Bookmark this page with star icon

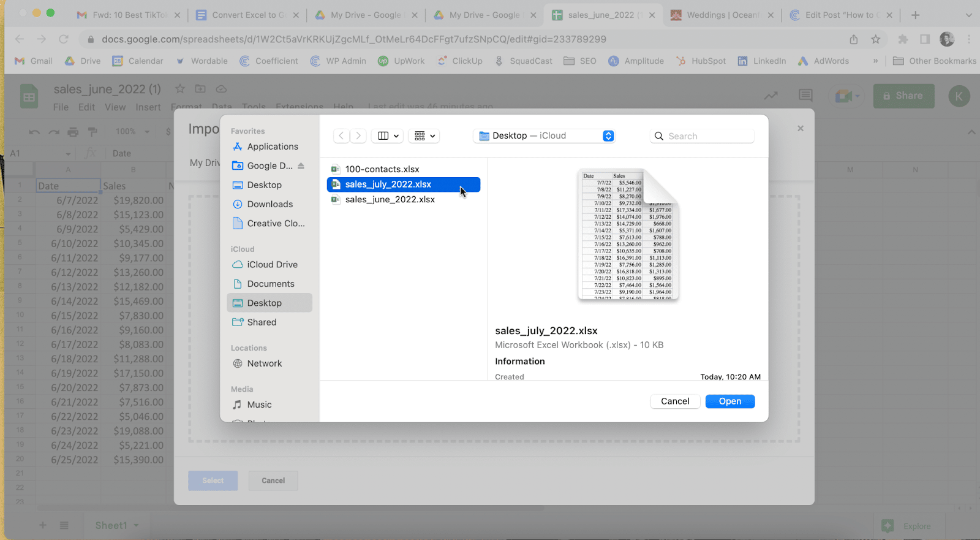875,39
